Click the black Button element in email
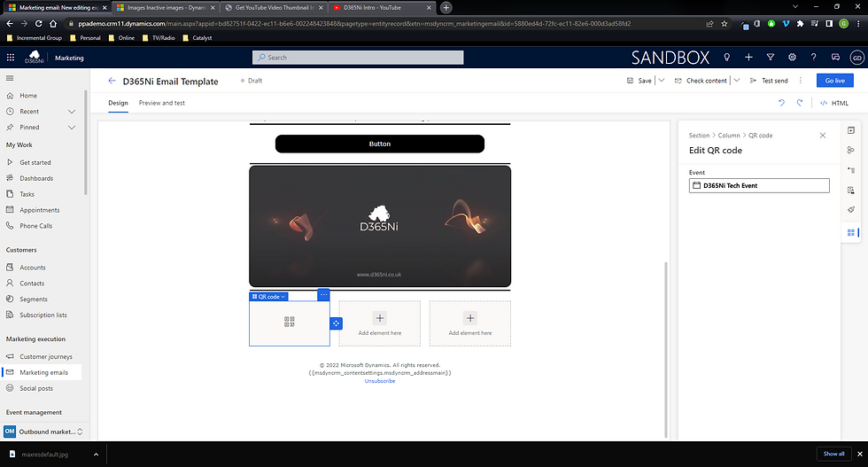 coord(380,144)
